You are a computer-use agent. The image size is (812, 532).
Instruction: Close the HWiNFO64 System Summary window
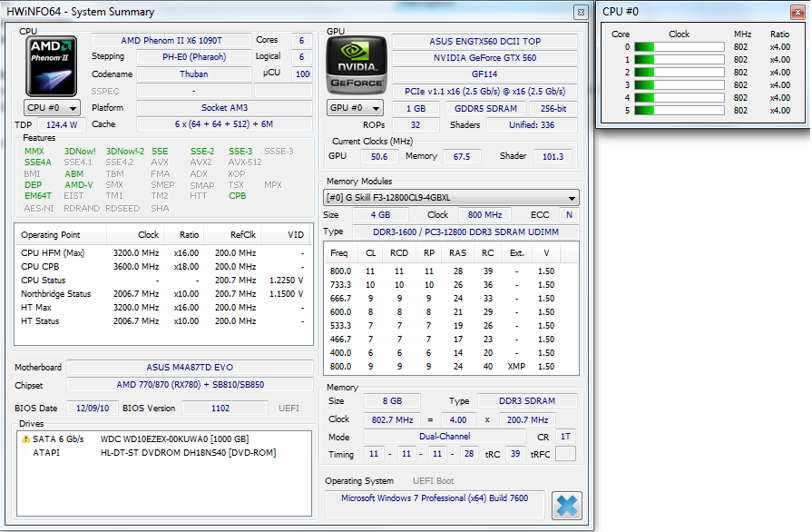(581, 12)
